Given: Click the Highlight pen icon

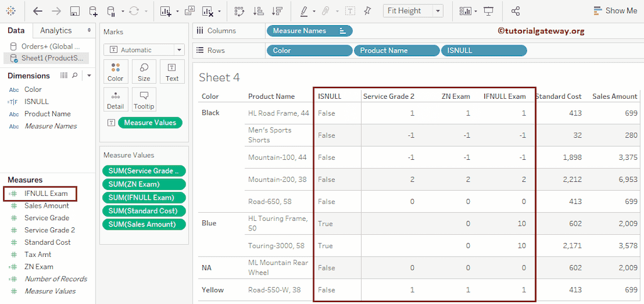Looking at the screenshot, I should (x=304, y=11).
